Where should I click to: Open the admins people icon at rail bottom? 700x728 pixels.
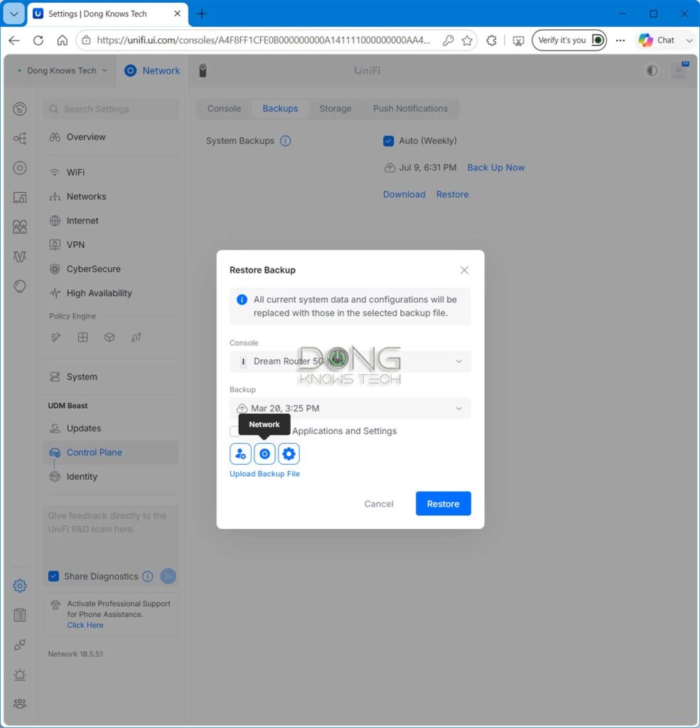click(x=19, y=704)
